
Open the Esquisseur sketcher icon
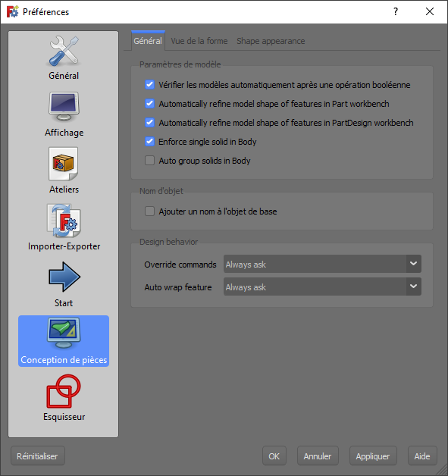coord(64,391)
